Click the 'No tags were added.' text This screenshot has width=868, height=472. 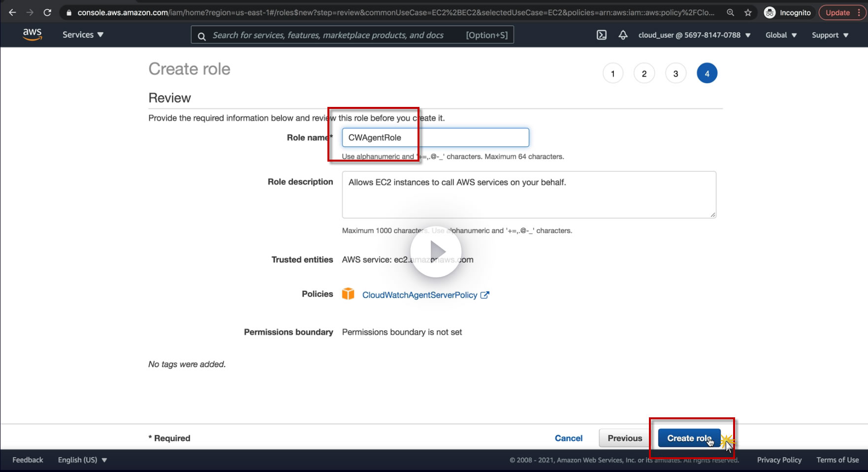coord(187,364)
